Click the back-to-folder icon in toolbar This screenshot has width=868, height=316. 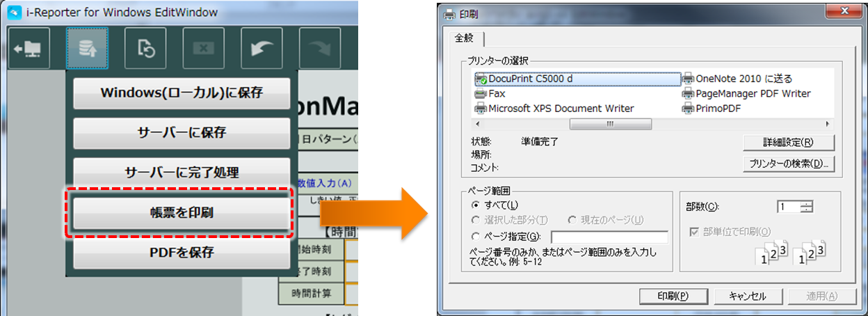click(x=29, y=48)
